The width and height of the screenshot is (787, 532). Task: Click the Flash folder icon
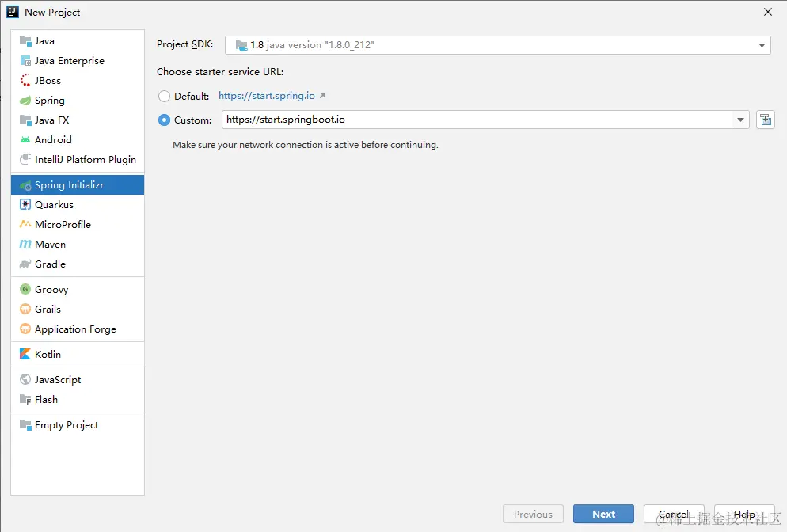[x=25, y=400]
